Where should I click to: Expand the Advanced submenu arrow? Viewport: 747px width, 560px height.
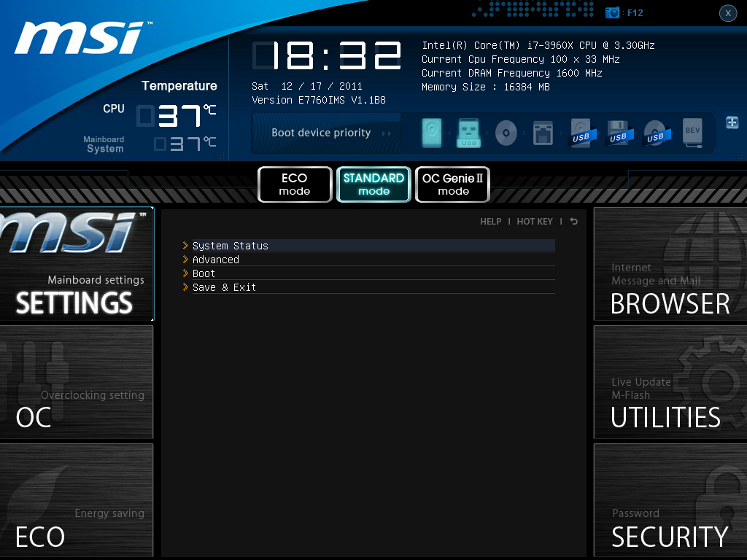tap(185, 259)
